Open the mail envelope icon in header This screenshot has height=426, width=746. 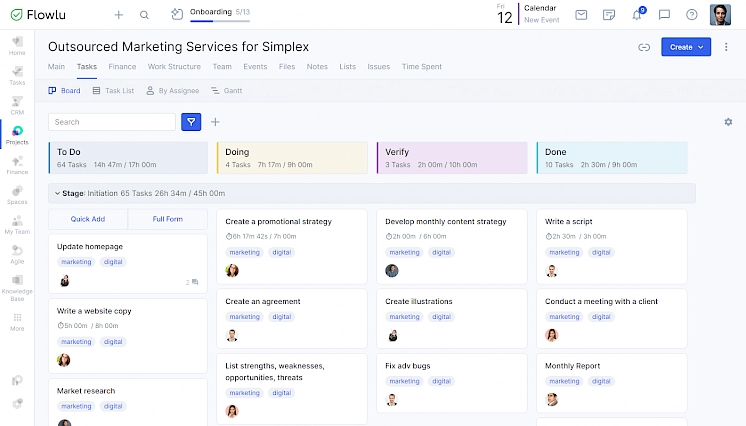tap(582, 15)
